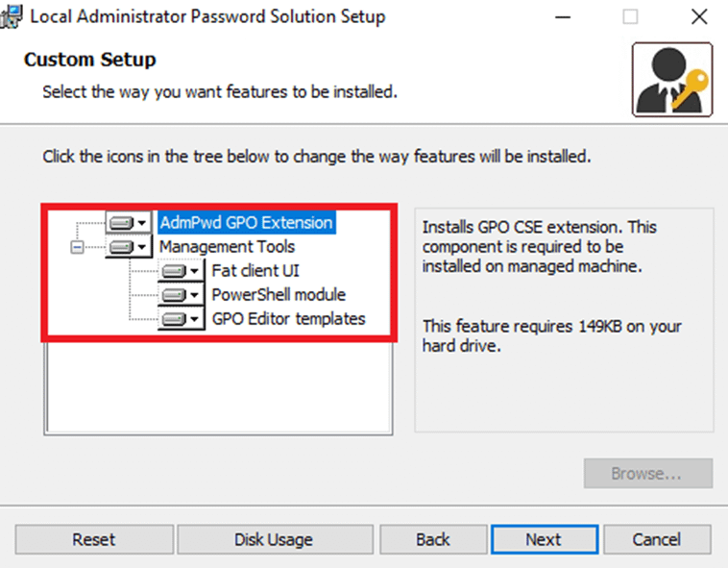Open PowerShell module feature drive icon
Image resolution: width=728 pixels, height=568 pixels.
[x=181, y=295]
